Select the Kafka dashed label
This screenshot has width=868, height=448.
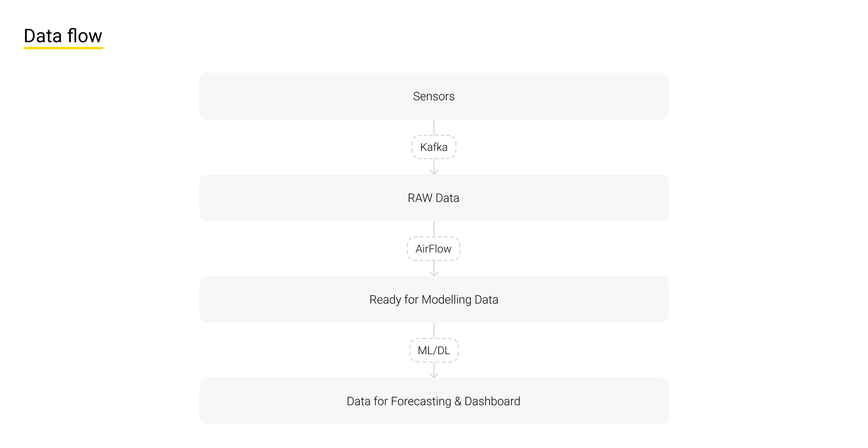point(434,147)
